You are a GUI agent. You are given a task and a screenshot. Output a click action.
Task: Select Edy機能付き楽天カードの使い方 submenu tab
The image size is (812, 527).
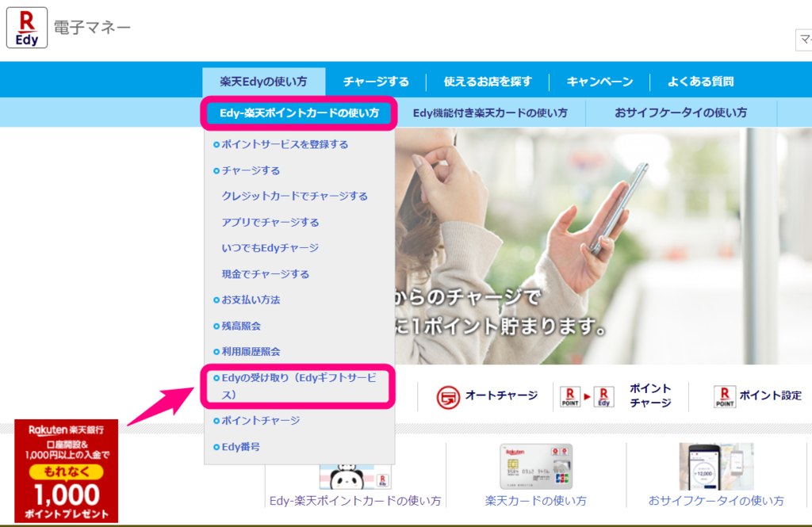[x=490, y=113]
